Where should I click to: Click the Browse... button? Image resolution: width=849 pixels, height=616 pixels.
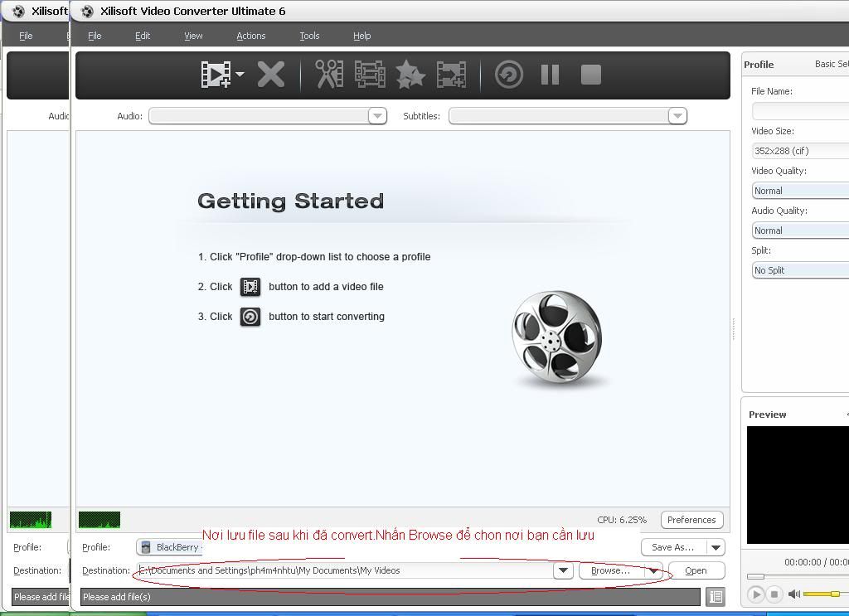(612, 570)
